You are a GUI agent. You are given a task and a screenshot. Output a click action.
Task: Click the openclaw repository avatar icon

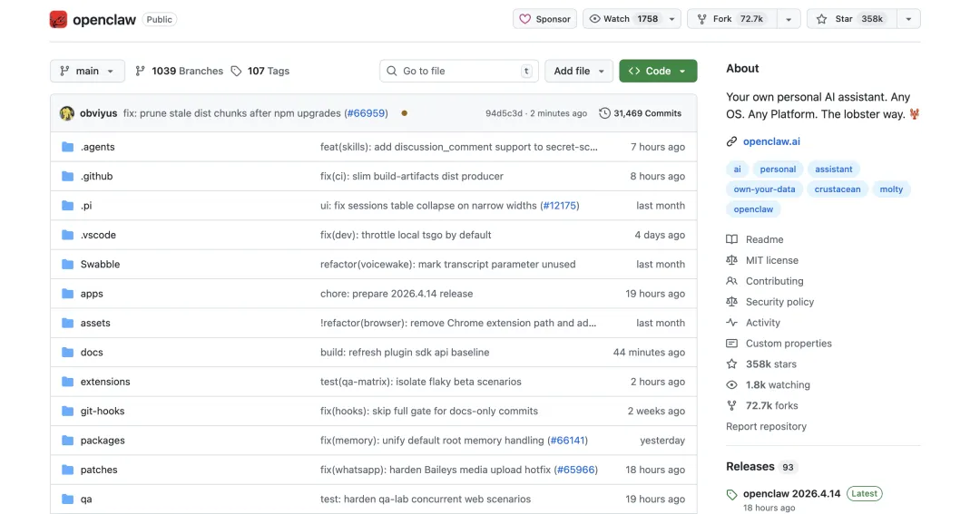pyautogui.click(x=58, y=19)
